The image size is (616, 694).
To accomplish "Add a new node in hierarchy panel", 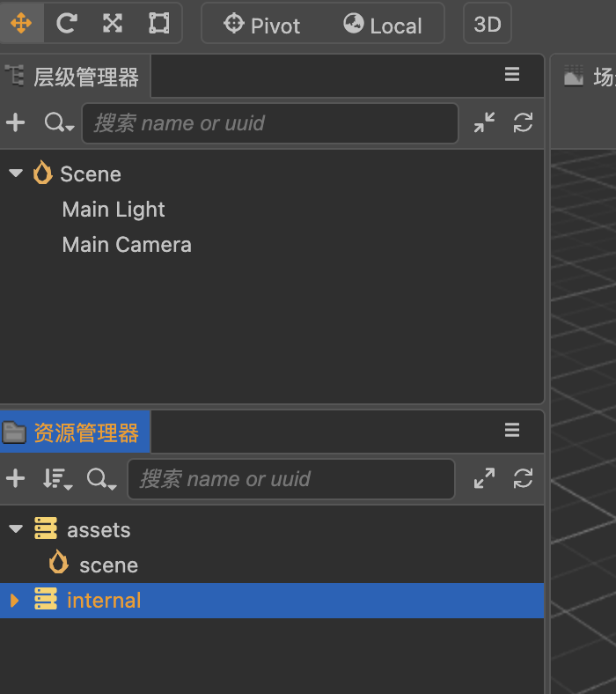I will pos(16,123).
